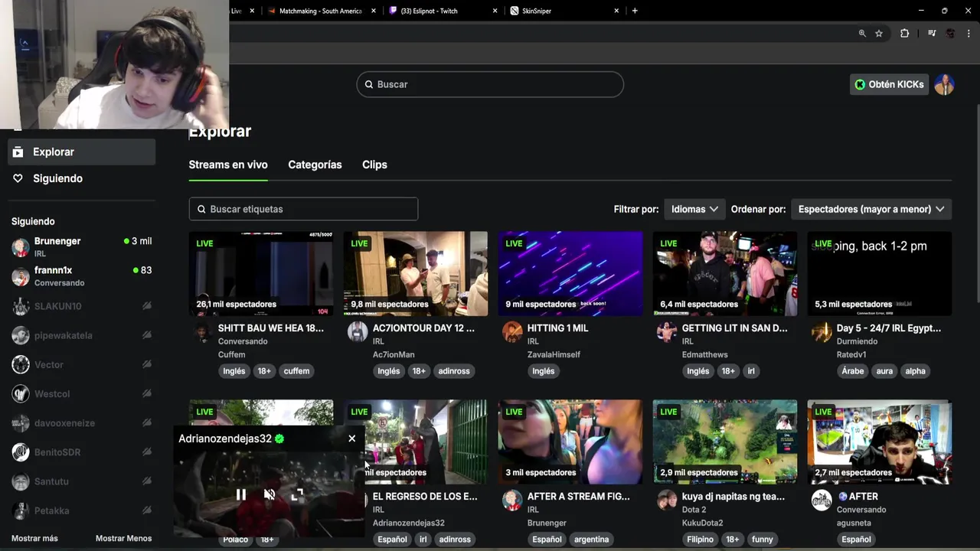
Task: Click the Buscar search field
Action: coord(490,84)
